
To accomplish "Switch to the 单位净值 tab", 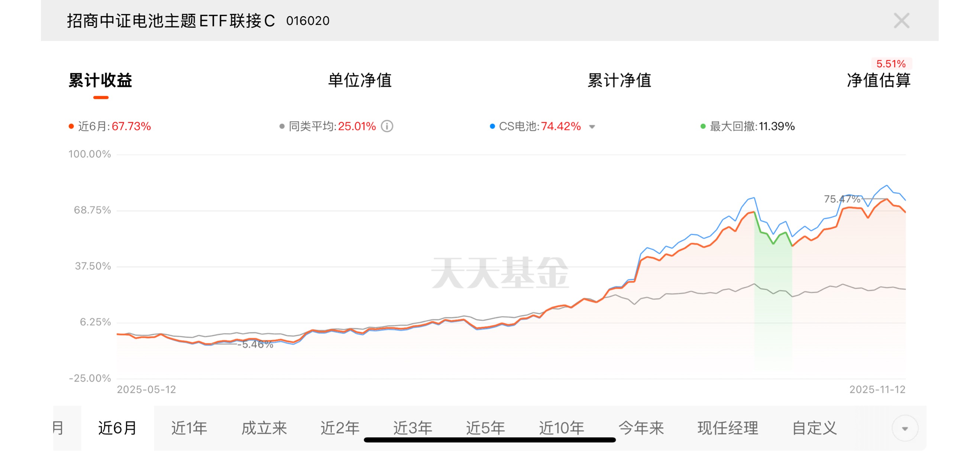I will (359, 80).
